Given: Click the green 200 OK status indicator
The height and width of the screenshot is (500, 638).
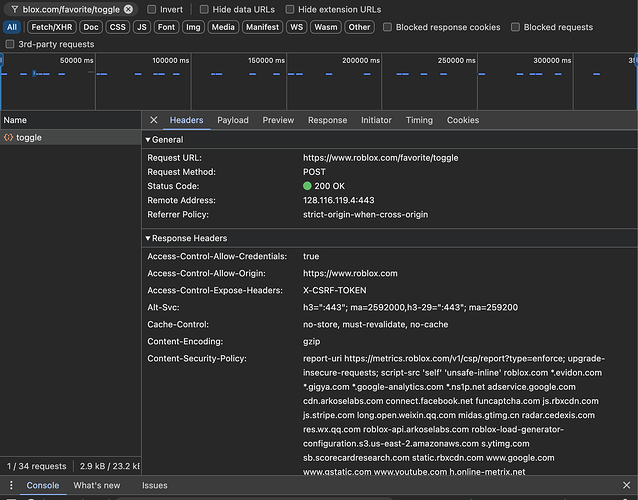Looking at the screenshot, I should click(x=307, y=186).
